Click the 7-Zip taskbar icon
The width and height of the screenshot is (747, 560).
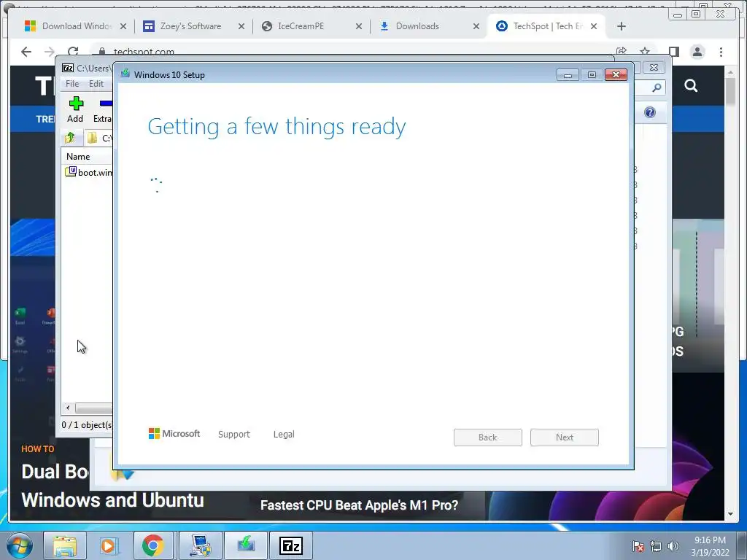291,545
